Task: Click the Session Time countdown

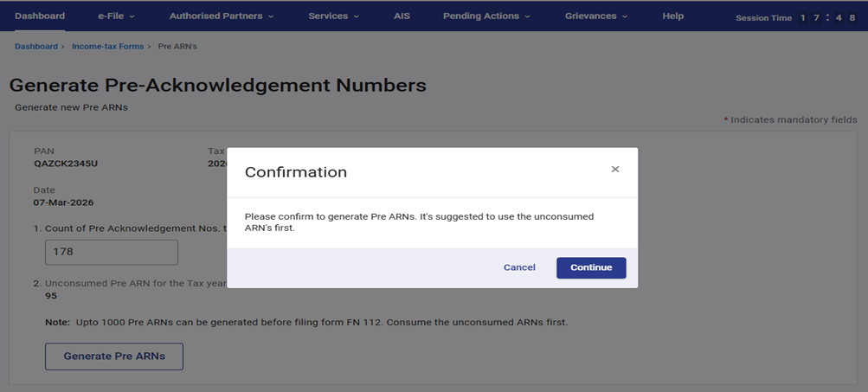Action: pos(796,17)
